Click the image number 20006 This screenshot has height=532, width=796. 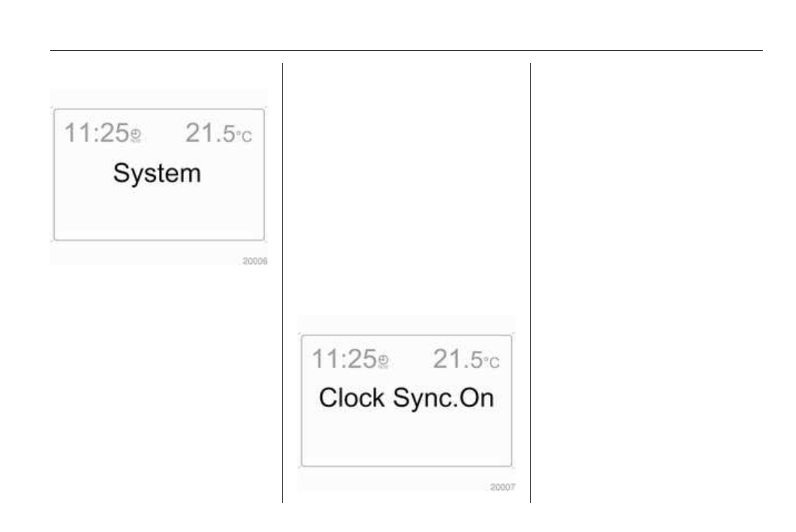[x=254, y=262]
